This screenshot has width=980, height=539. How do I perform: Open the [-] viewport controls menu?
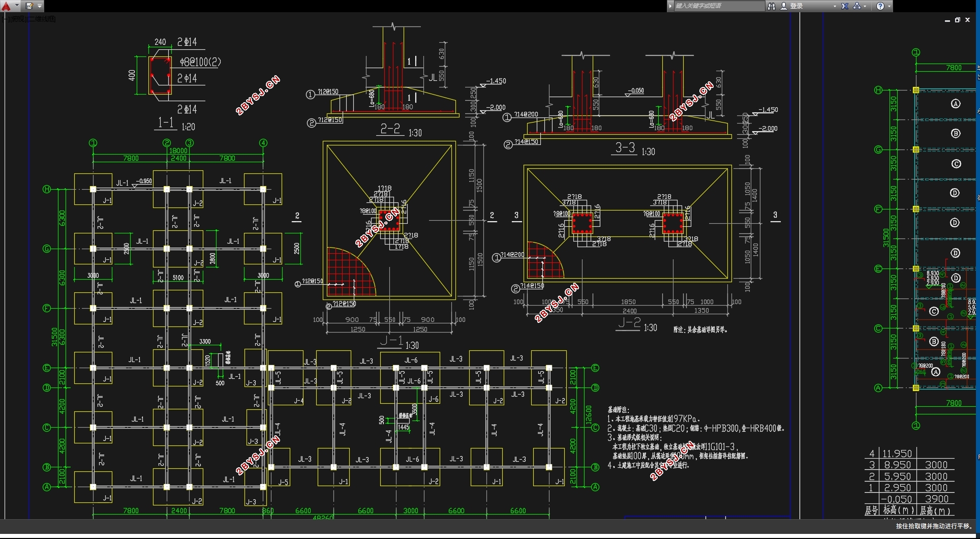click(5, 19)
